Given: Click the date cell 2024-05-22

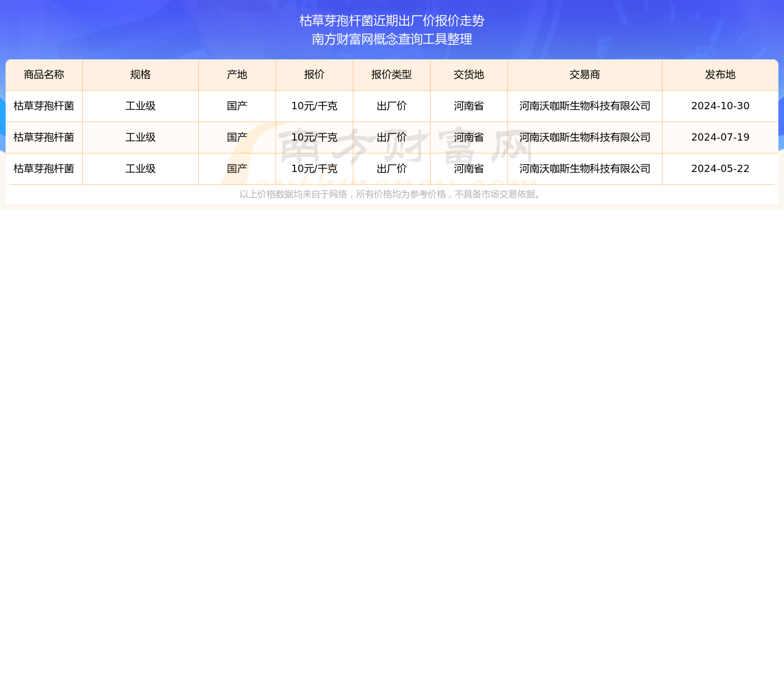Looking at the screenshot, I should click(720, 169).
